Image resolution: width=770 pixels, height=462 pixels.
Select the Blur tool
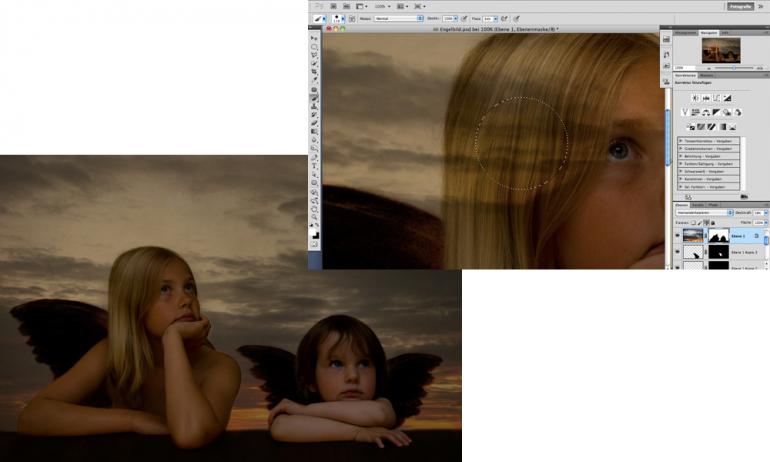click(314, 140)
